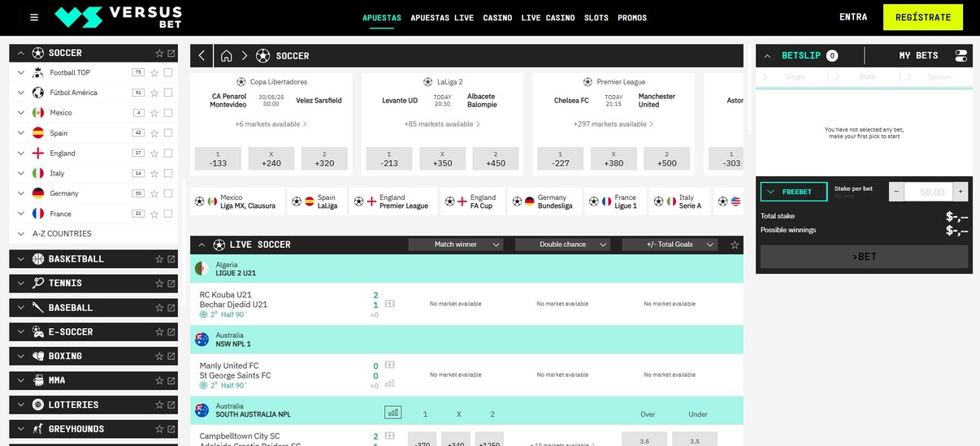Screen dimensions: 980x446
Task: Decrease the stake with minus button
Action: 895,192
